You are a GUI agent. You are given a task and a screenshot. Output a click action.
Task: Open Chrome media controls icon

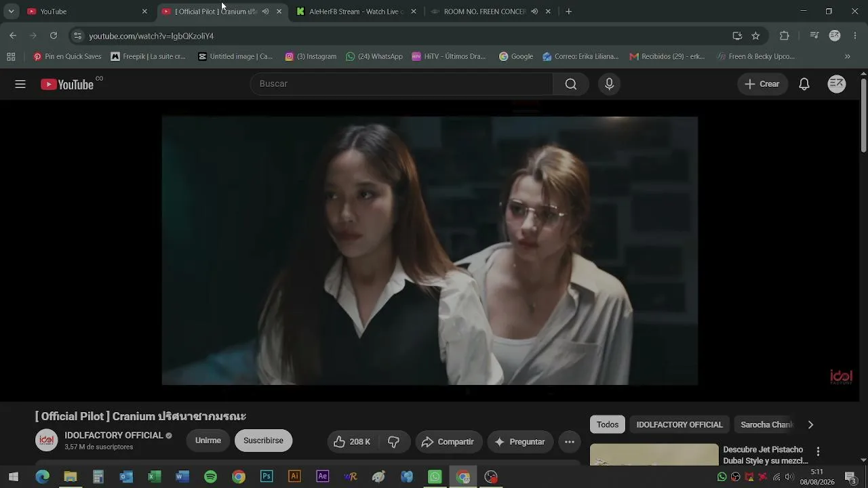[814, 36]
